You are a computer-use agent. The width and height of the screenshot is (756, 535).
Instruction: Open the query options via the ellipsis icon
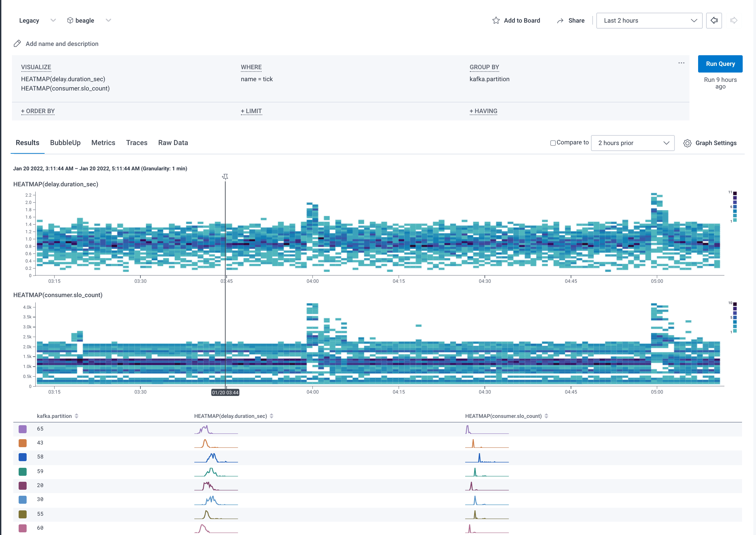point(681,63)
